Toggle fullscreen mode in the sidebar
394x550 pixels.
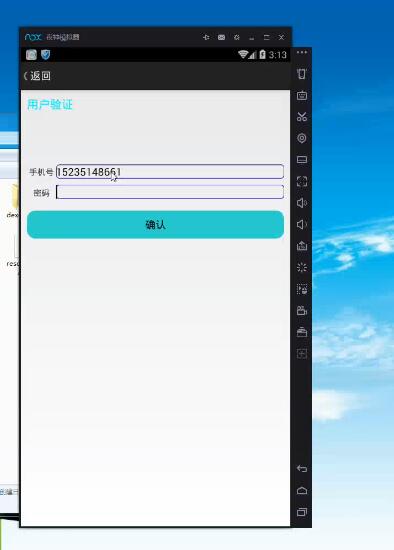tap(302, 181)
